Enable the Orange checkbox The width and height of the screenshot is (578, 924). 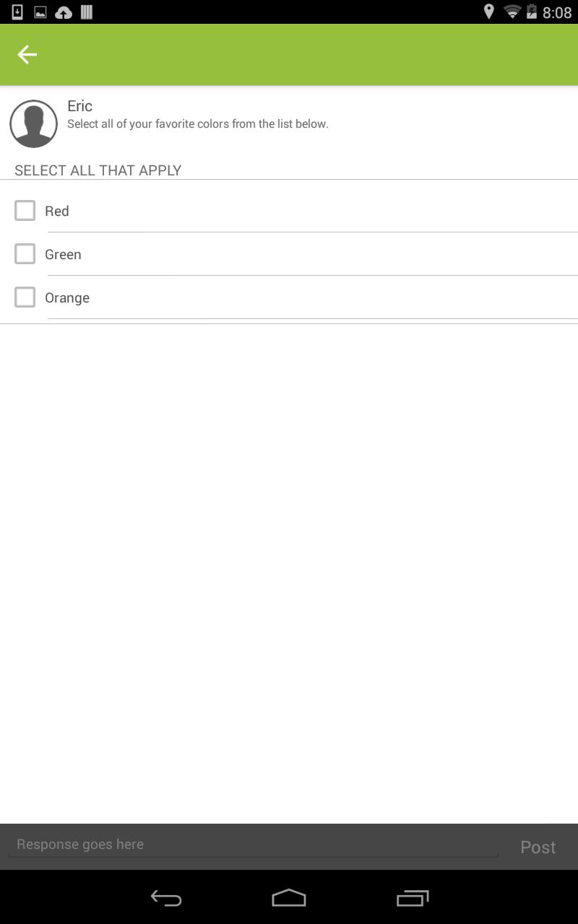coord(25,297)
